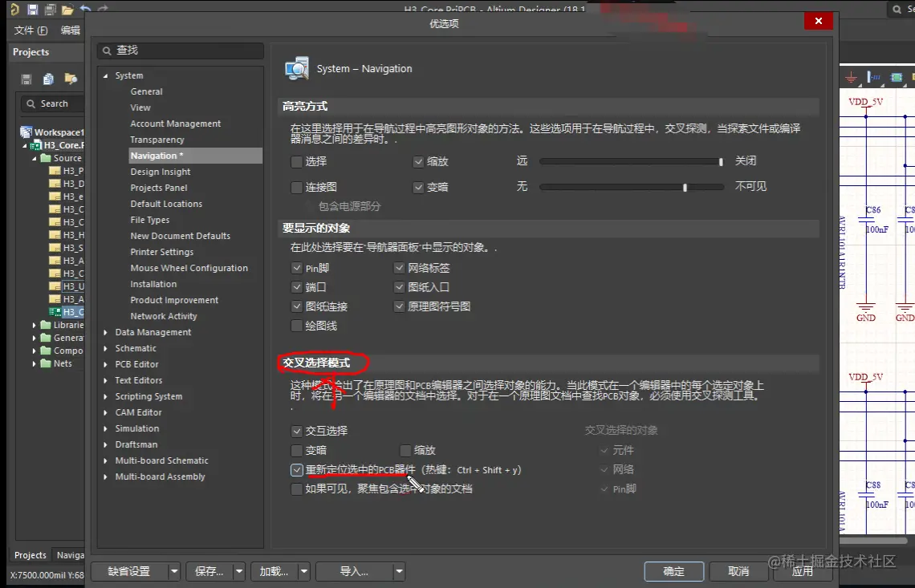
Task: Click the Nets folder icon
Action: click(46, 363)
